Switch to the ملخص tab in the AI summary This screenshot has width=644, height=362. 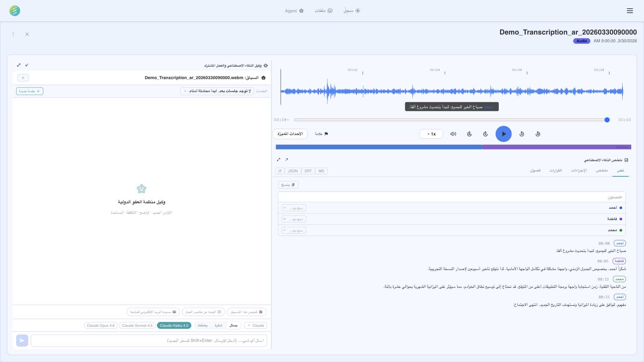(x=602, y=170)
